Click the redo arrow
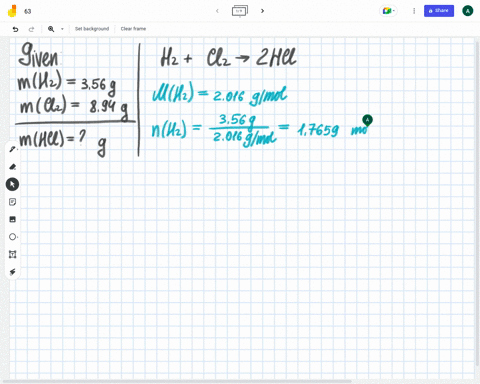480x384 pixels. click(x=31, y=29)
